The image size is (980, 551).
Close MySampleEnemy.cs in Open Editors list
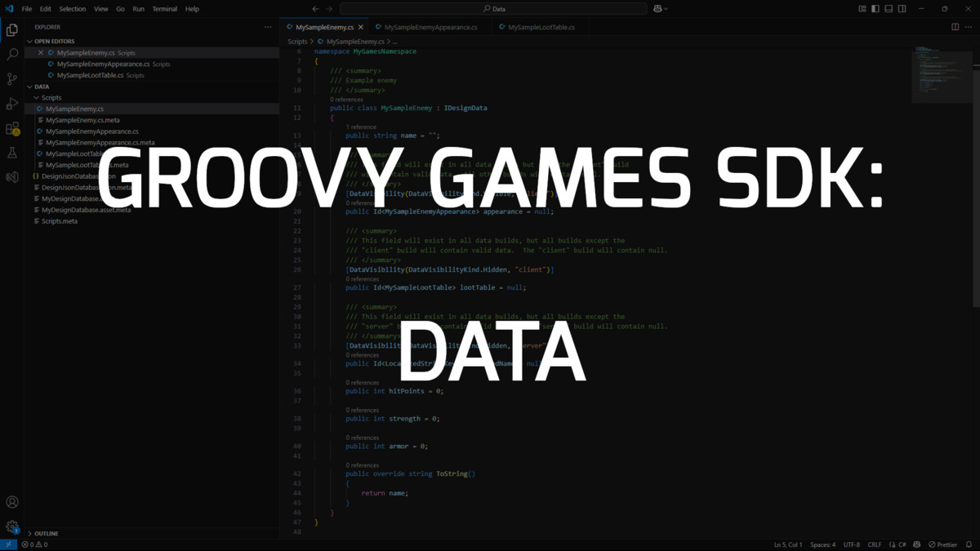[x=41, y=52]
